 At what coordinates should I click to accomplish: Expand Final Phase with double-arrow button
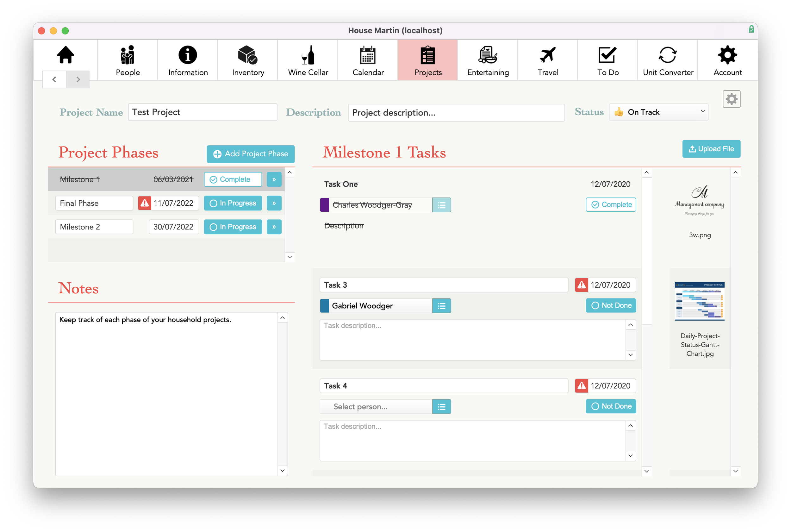pyautogui.click(x=274, y=203)
